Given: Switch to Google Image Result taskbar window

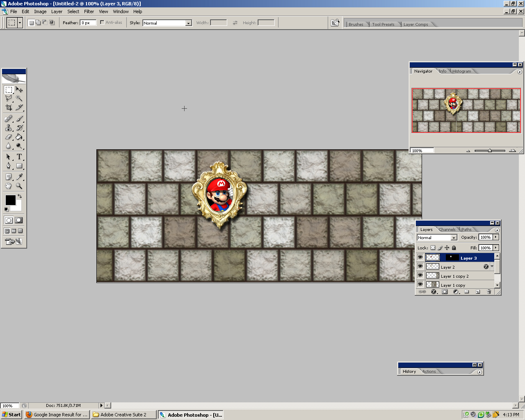Looking at the screenshot, I should pos(57,415).
